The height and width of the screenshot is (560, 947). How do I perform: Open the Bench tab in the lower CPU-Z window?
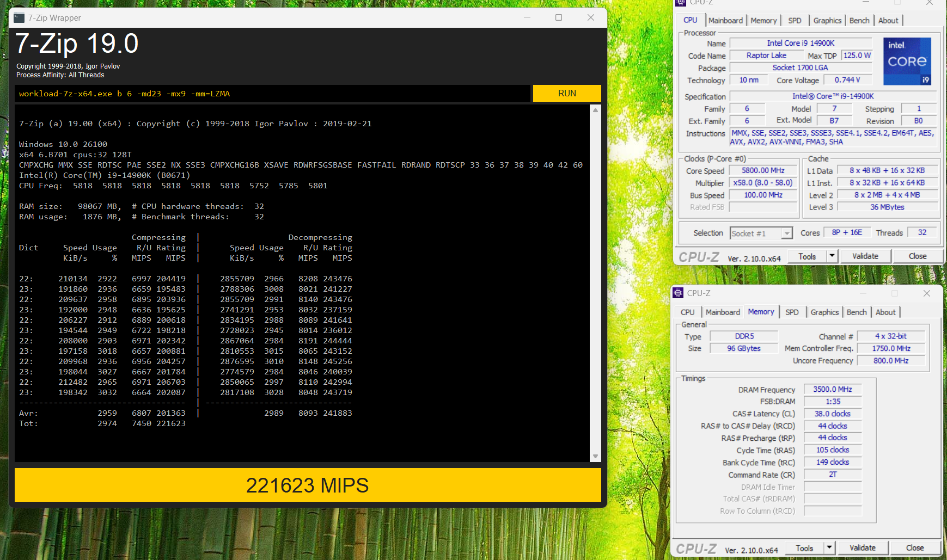tap(857, 312)
